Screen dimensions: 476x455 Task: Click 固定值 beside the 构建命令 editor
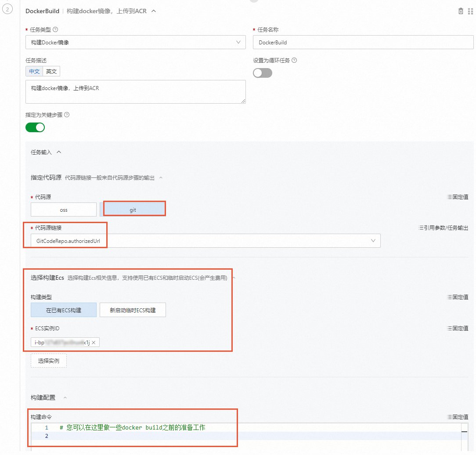pyautogui.click(x=458, y=416)
